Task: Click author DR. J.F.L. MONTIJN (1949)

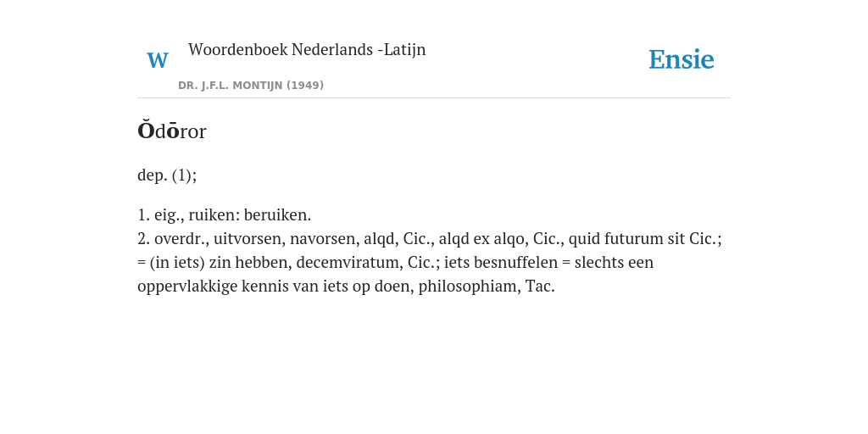Action: (251, 86)
